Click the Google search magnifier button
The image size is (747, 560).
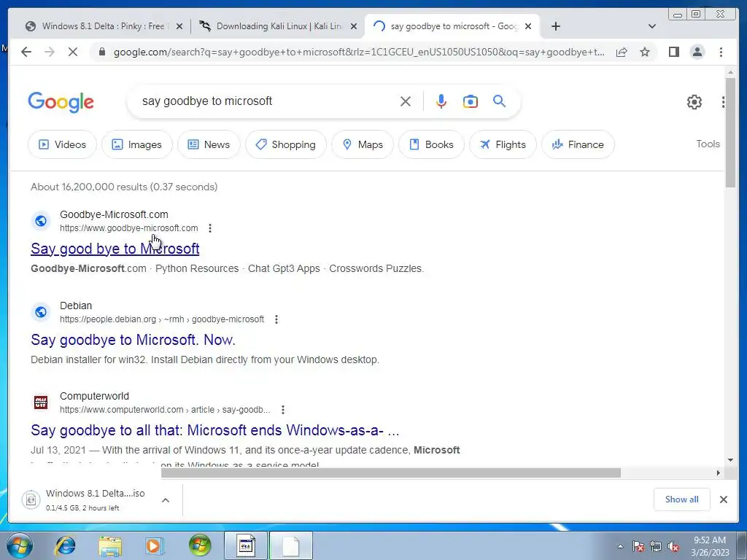tap(499, 101)
